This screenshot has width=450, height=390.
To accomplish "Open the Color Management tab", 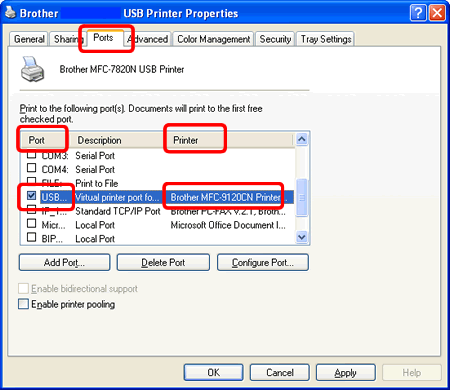I will pyautogui.click(x=214, y=39).
